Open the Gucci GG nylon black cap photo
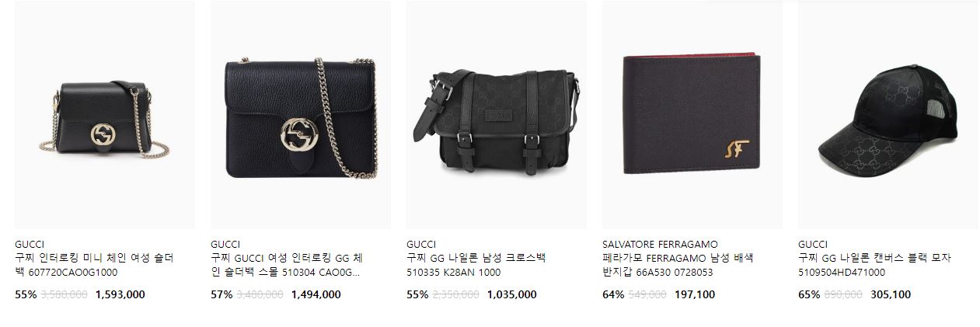This screenshot has width=980, height=327. tap(888, 115)
